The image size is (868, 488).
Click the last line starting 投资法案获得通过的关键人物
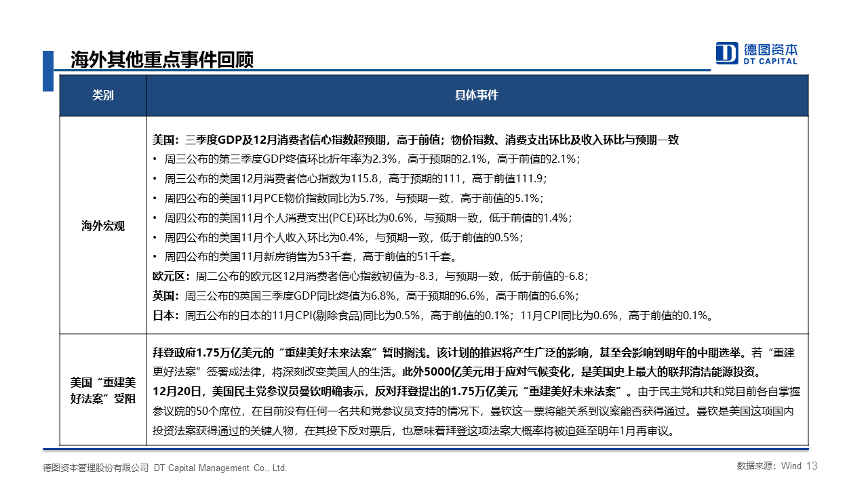[414, 431]
